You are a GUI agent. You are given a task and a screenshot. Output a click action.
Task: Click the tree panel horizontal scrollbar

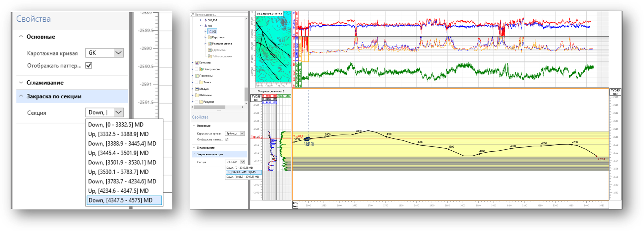pyautogui.click(x=218, y=107)
